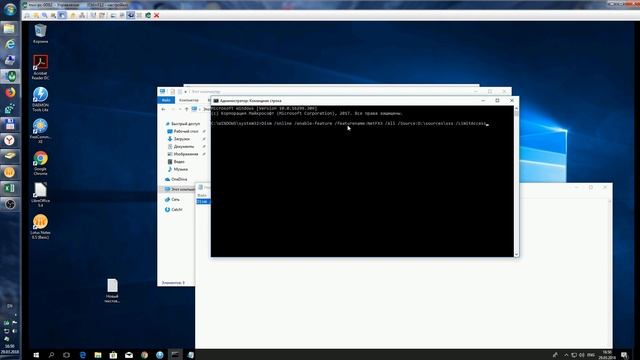Open Файл tab in Explorer ribbon
640x360 pixels.
[x=166, y=100]
